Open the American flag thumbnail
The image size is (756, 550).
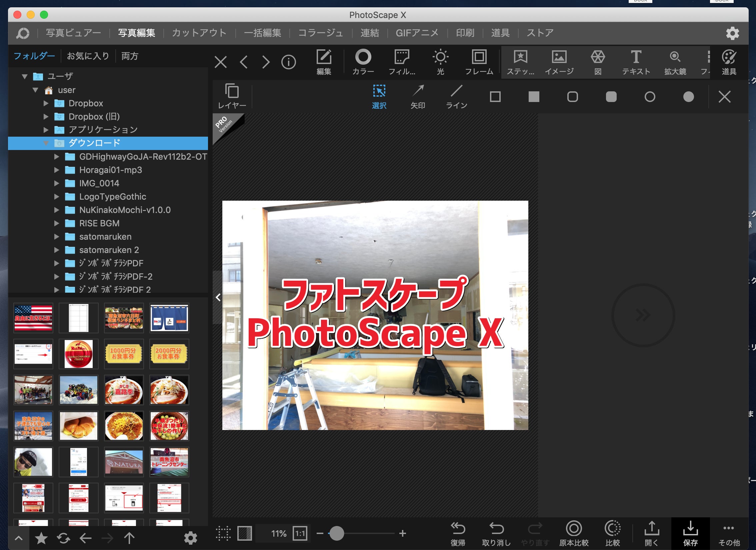(33, 318)
